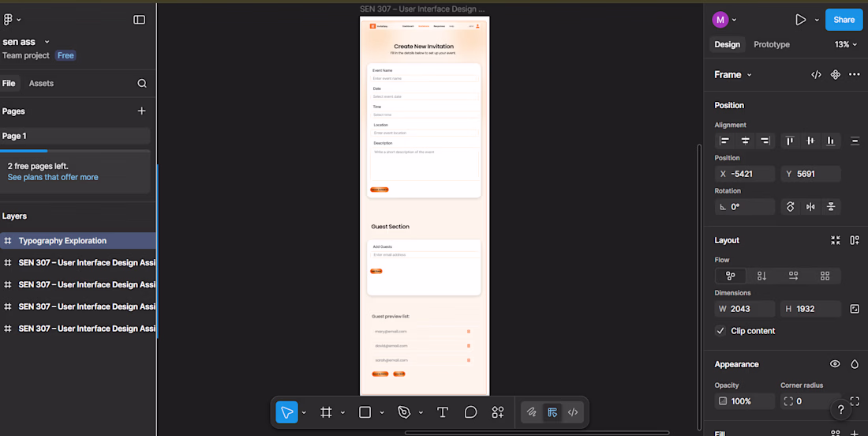Click the Present play icon
The width and height of the screenshot is (868, 436).
(x=800, y=20)
